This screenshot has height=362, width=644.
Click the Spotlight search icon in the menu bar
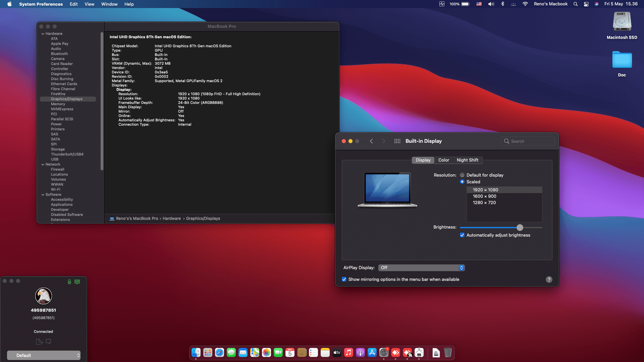click(x=575, y=4)
